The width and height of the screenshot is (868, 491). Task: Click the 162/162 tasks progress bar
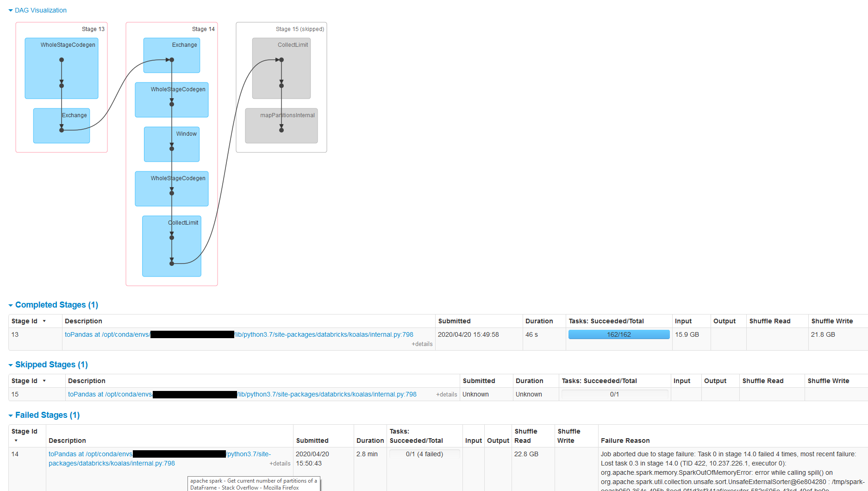pos(618,334)
